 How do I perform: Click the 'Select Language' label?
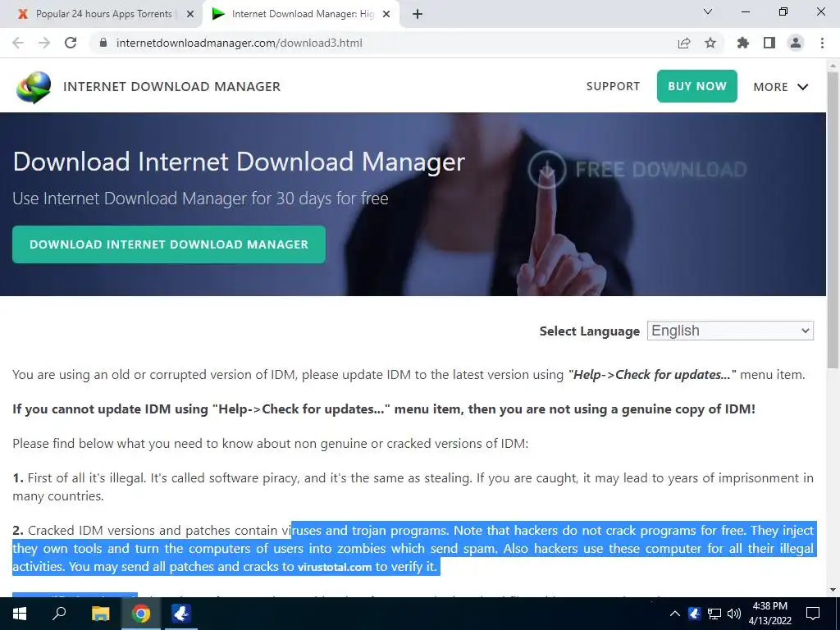pyautogui.click(x=589, y=331)
